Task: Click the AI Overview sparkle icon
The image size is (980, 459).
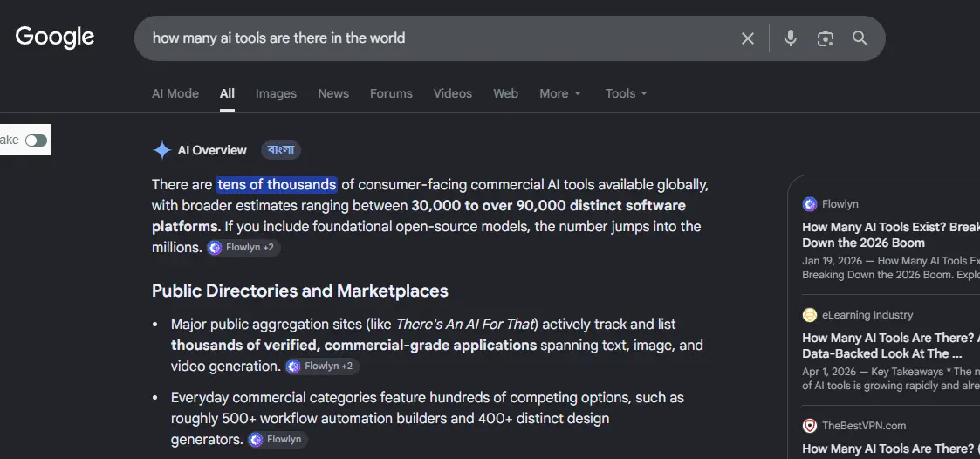Action: click(x=161, y=150)
